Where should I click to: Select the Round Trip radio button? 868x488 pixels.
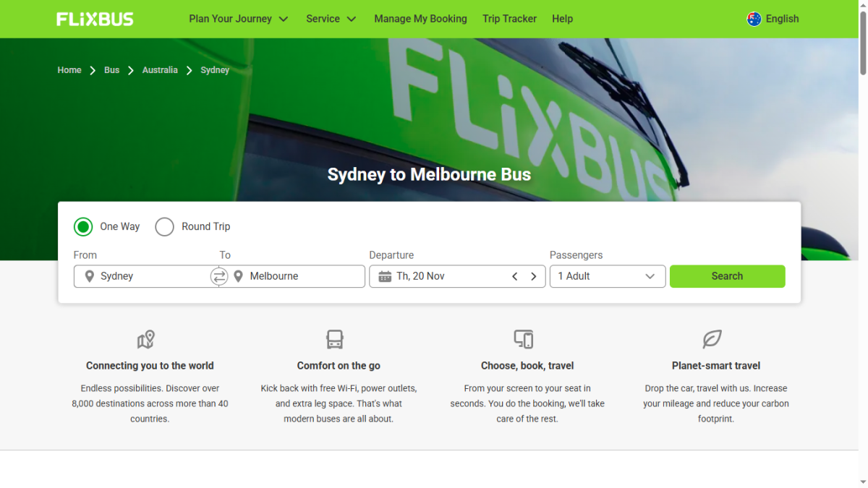pyautogui.click(x=164, y=226)
